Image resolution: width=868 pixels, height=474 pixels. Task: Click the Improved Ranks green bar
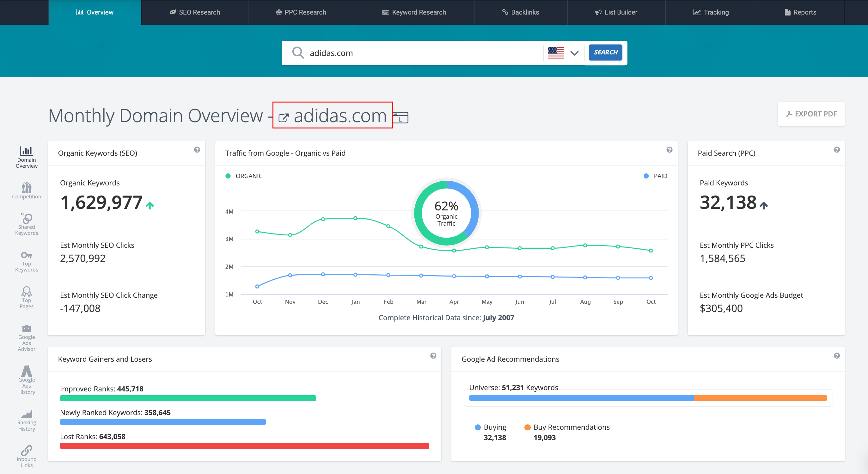point(188,398)
